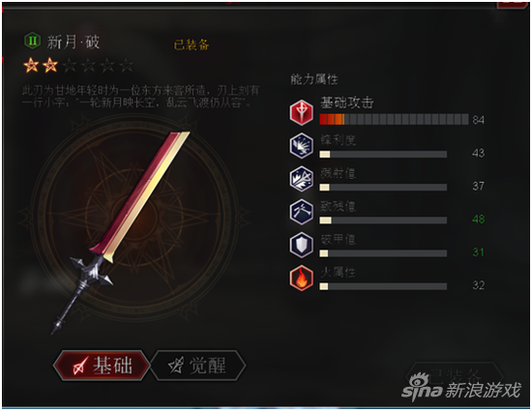Image resolution: width=532 pixels, height=411 pixels.
Task: Click the sharpness value bar showing 43
Action: pyautogui.click(x=383, y=155)
